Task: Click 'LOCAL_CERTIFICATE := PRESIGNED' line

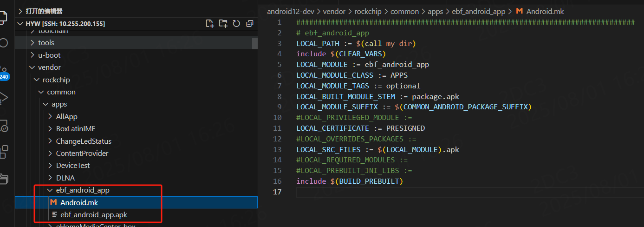Action: (x=360, y=128)
